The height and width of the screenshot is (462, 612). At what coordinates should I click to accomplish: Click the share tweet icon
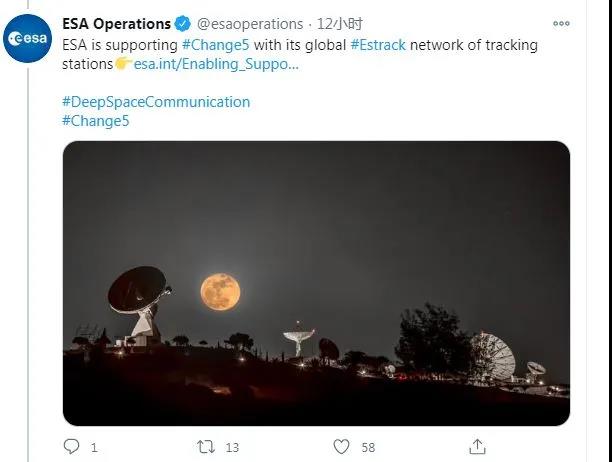click(478, 446)
